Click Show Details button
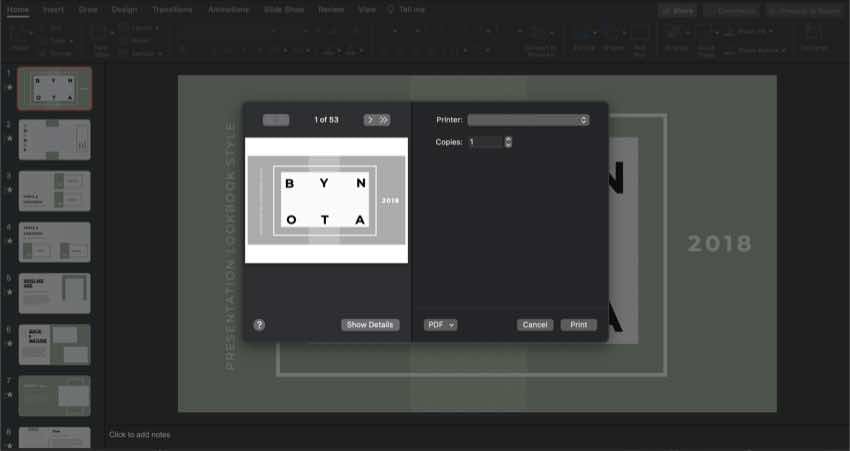Image resolution: width=850 pixels, height=451 pixels. coord(370,325)
